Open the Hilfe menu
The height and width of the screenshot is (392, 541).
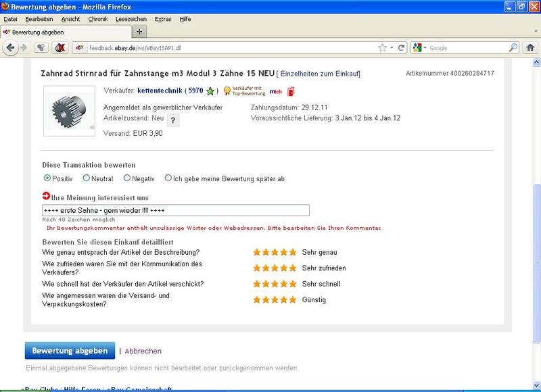(185, 20)
